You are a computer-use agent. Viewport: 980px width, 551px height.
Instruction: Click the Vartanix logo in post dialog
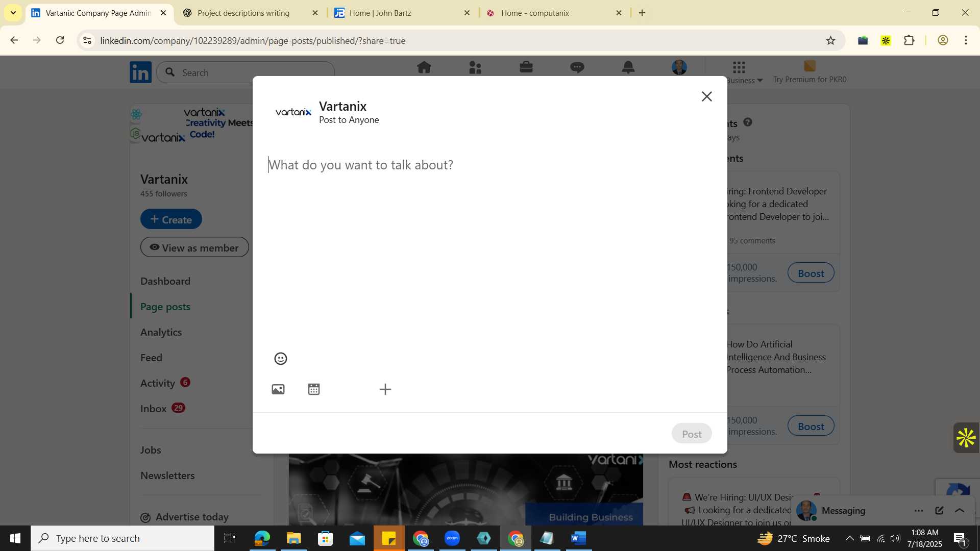coord(293,112)
